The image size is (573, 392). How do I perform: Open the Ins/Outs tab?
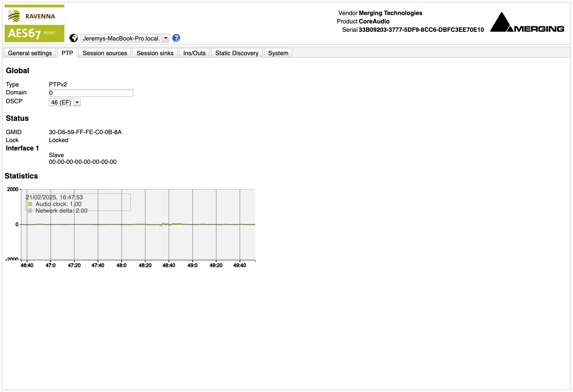194,53
